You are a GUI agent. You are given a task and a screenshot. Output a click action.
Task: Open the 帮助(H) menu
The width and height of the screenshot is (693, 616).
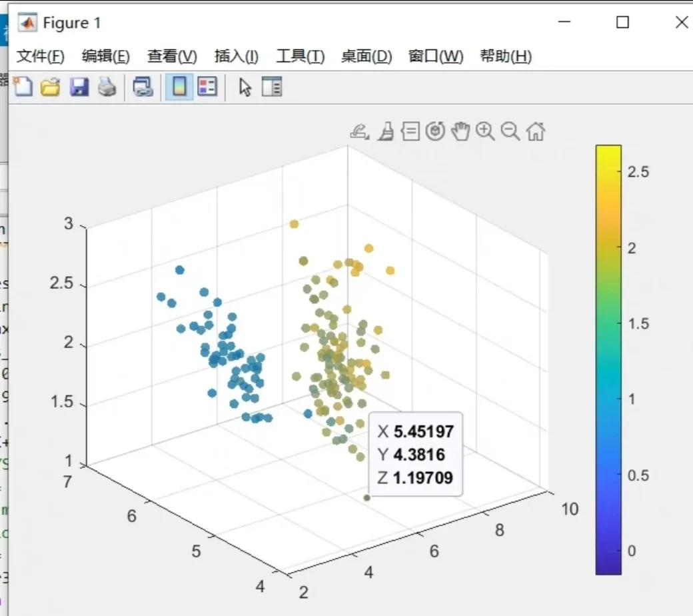pyautogui.click(x=506, y=56)
